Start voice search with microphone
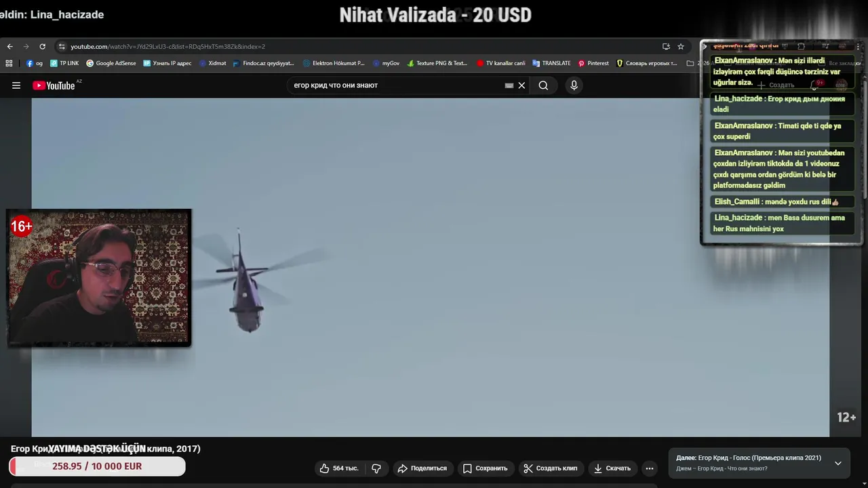Viewport: 868px width, 488px height. click(574, 85)
